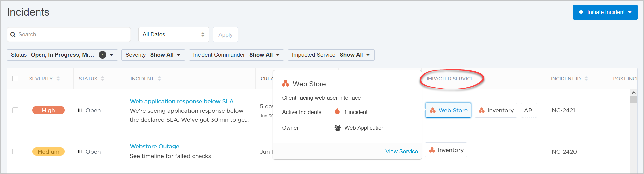Open the All Dates selector
Viewport: 644px width, 174px height.
[174, 35]
